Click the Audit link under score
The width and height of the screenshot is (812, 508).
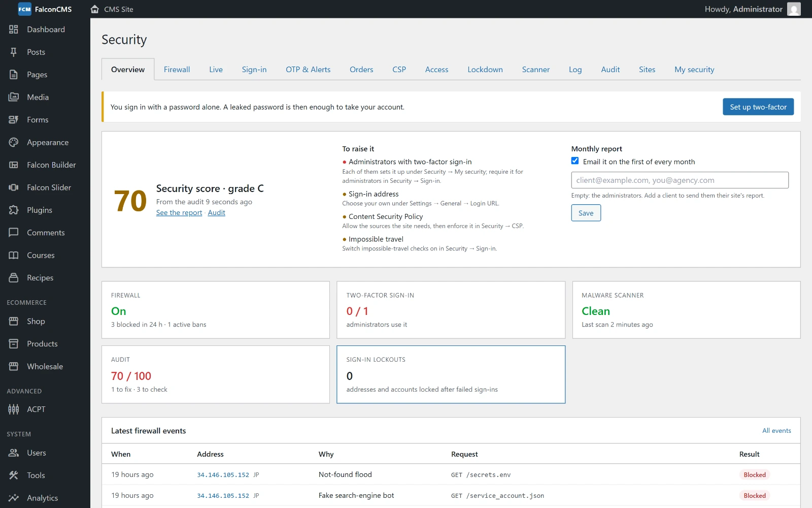217,213
